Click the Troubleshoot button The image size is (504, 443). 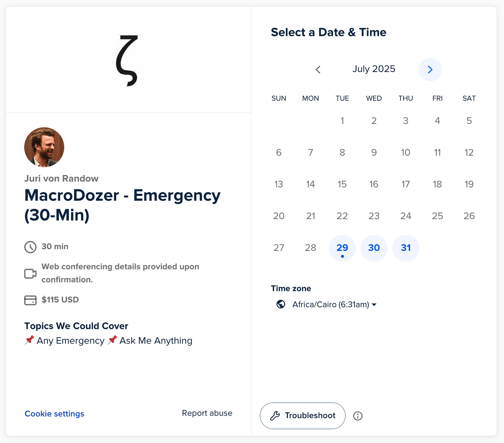[x=303, y=416]
